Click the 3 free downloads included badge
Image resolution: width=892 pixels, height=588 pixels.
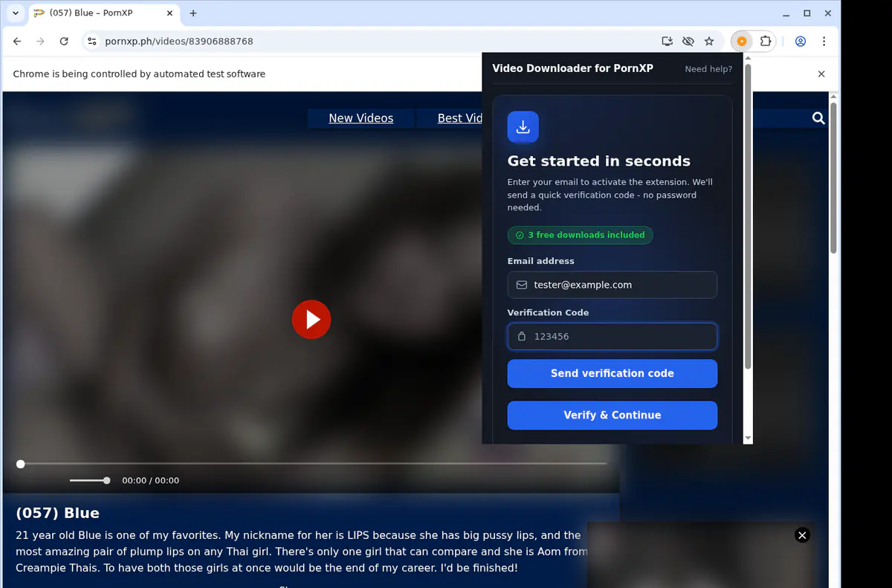pyautogui.click(x=581, y=235)
